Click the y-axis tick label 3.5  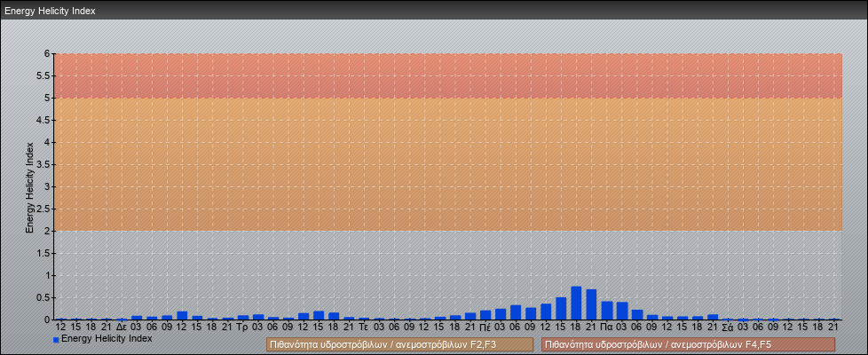coord(42,164)
